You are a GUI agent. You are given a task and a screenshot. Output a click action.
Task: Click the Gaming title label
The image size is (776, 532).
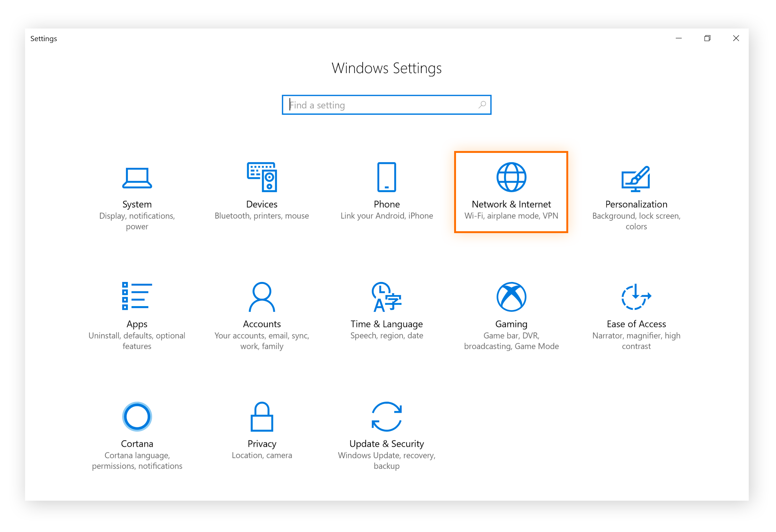pyautogui.click(x=511, y=324)
